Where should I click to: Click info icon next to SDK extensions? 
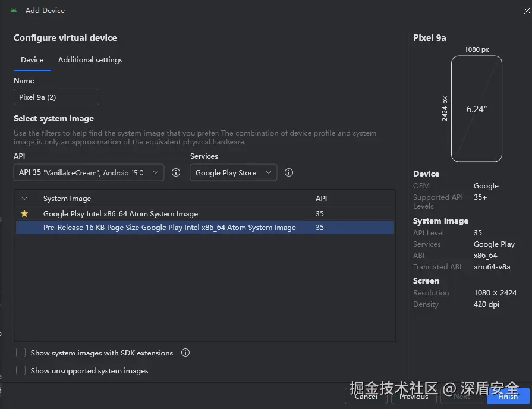[x=185, y=353]
